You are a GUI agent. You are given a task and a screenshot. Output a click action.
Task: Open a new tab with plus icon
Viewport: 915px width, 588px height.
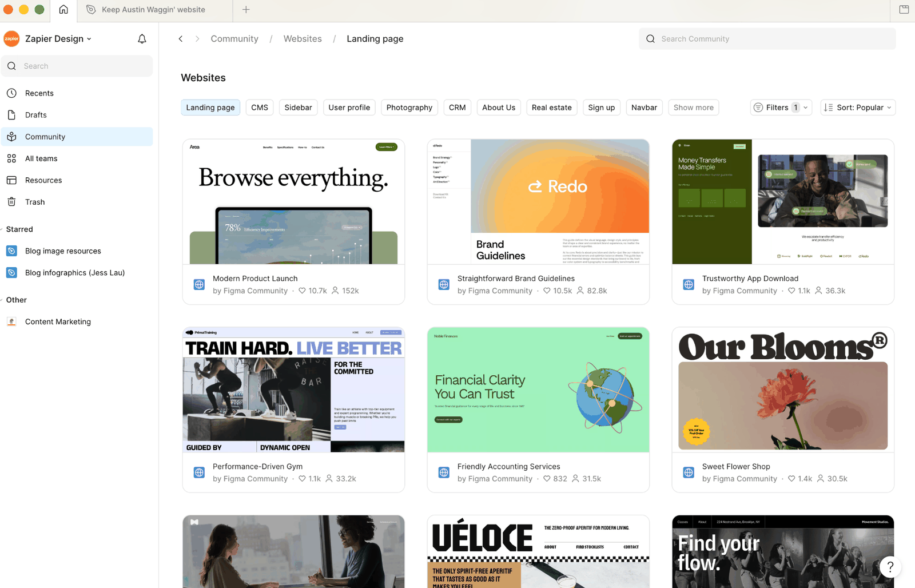246,10
